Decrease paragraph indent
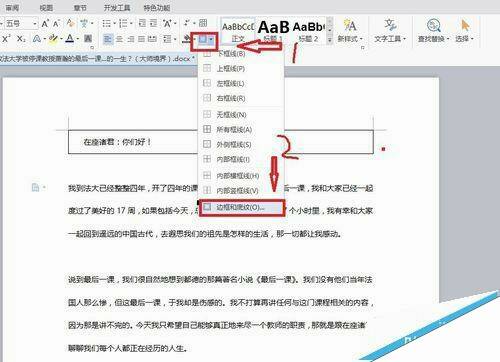This screenshot has width=500, height=362. click(x=142, y=23)
